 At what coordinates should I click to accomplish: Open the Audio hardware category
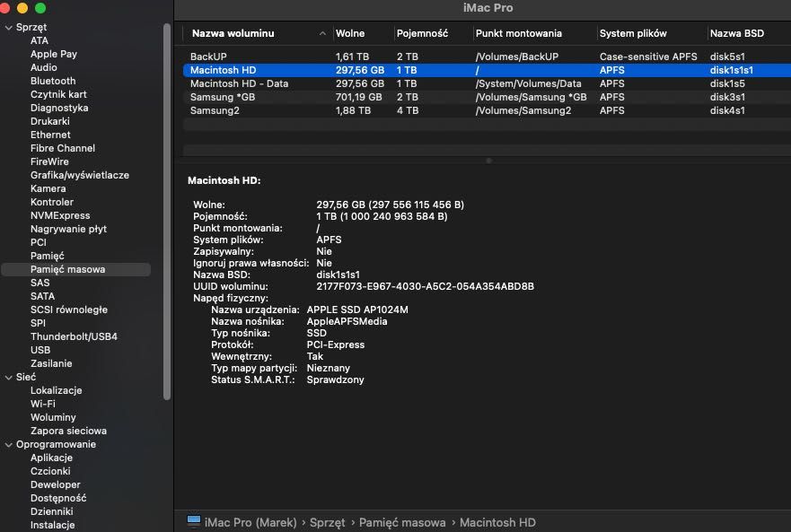43,67
